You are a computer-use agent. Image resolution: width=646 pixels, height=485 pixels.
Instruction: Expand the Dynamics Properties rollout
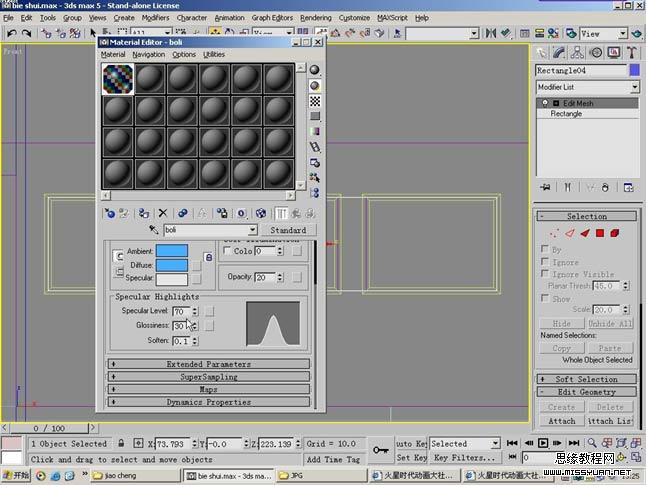[x=209, y=402]
